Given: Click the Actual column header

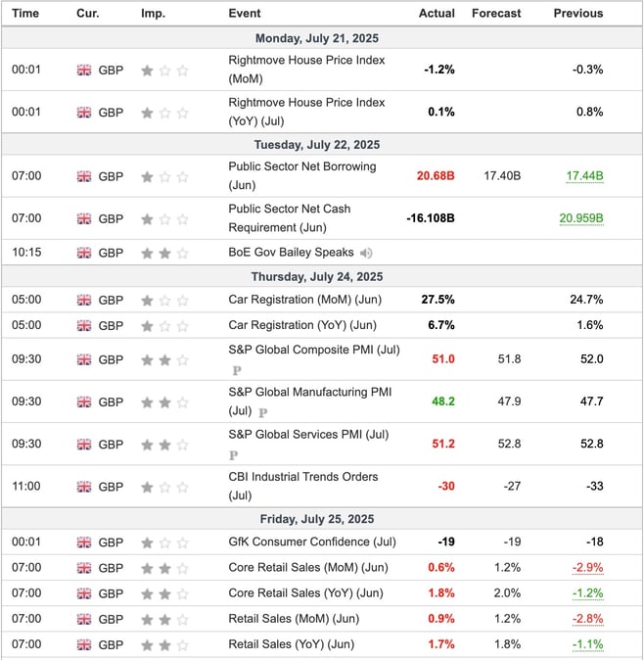Looking at the screenshot, I should coord(437,14).
